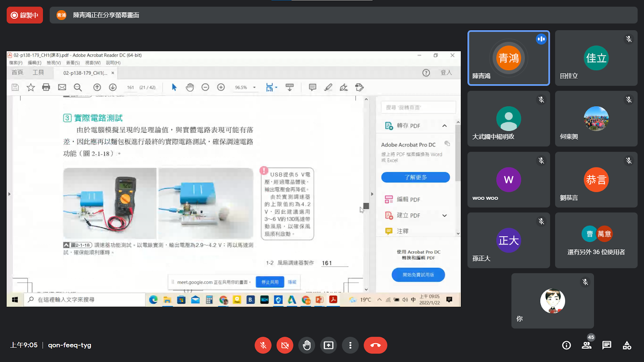Open File Explorer from taskbar

click(167, 300)
